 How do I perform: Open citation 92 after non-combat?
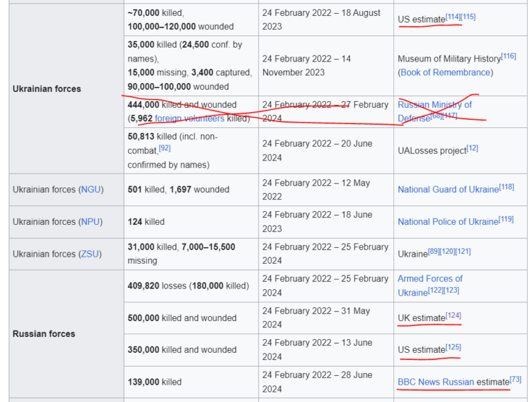coord(165,148)
